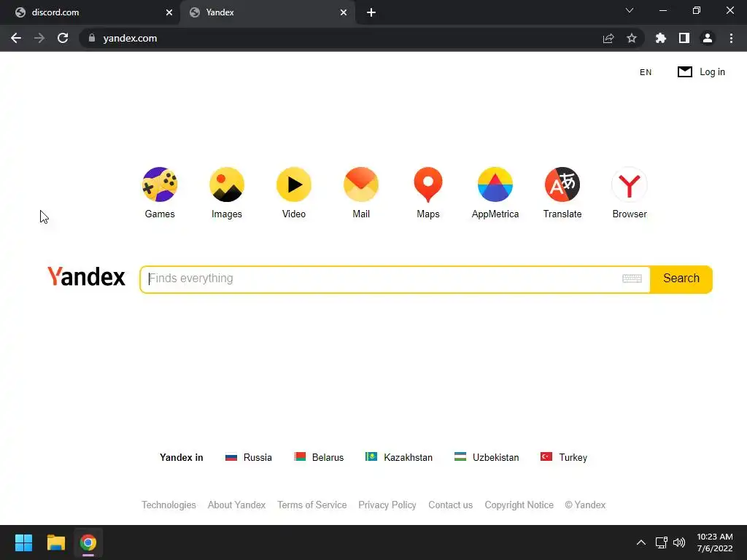This screenshot has width=747, height=560.
Task: Open the Contact us link
Action: coord(450,505)
